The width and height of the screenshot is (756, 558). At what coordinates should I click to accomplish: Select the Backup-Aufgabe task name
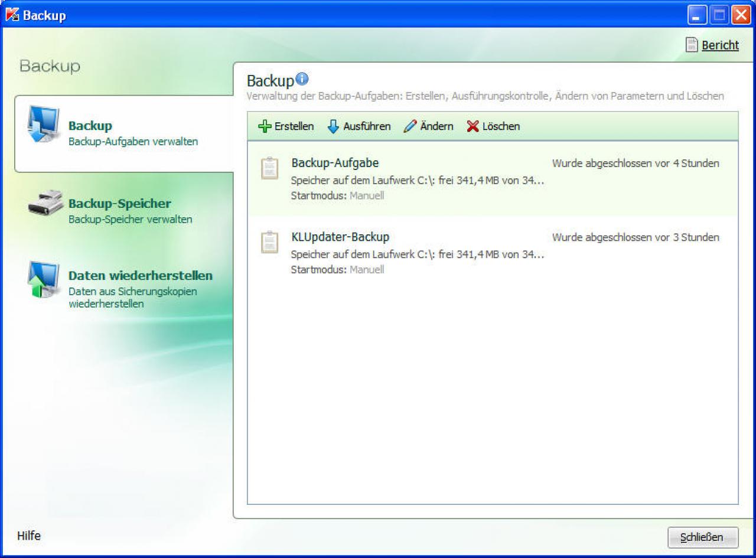click(x=335, y=163)
